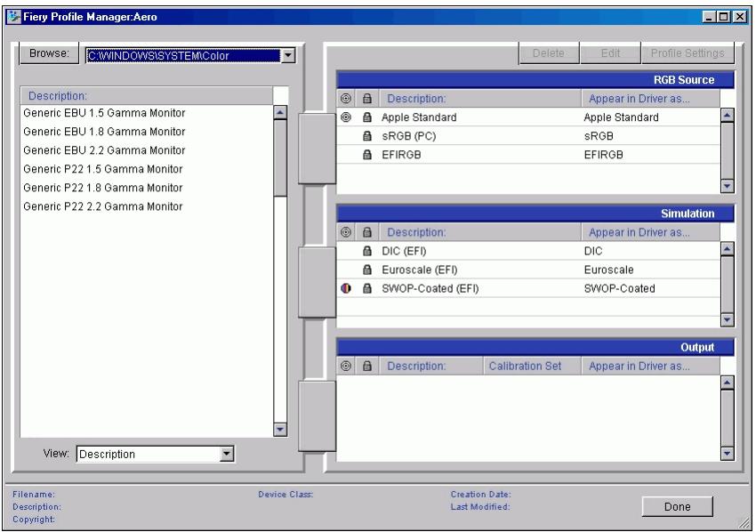This screenshot has width=756, height=532.
Task: Click RGB Source Appear in Driver as header
Action: coord(651,99)
